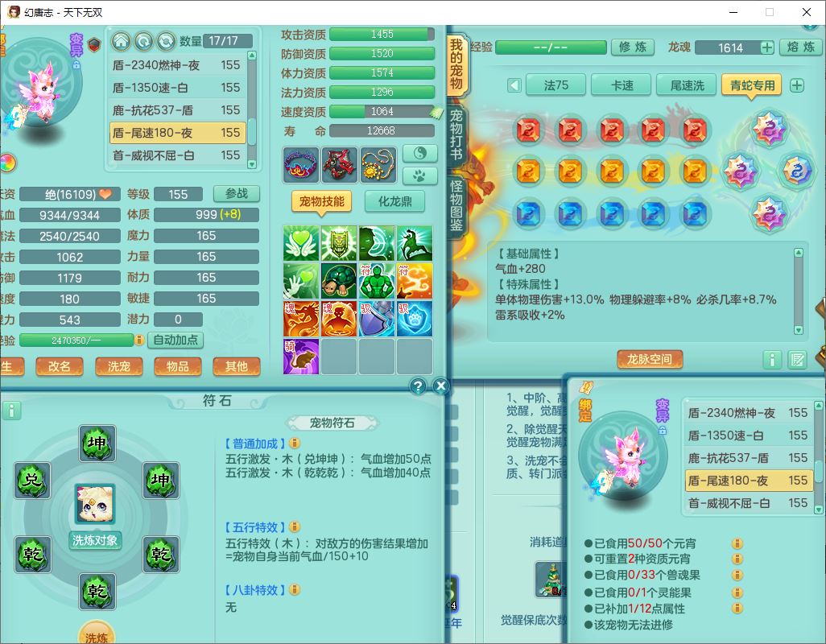This screenshot has width=826, height=644.
Task: Click the edit notepad icon beside 龙脉空间
Action: tap(797, 359)
